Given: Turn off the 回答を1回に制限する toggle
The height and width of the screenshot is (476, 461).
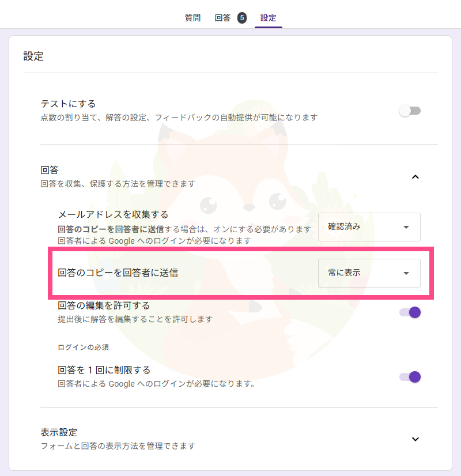Looking at the screenshot, I should coord(409,376).
